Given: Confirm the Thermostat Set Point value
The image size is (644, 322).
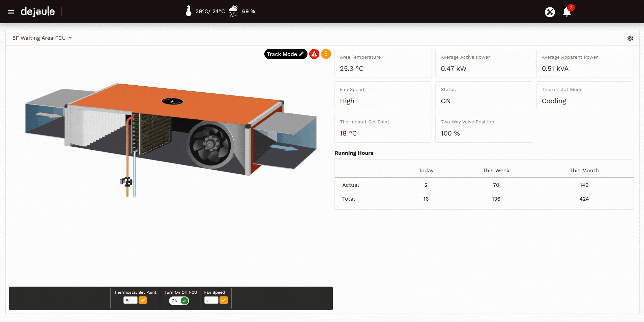Looking at the screenshot, I should pyautogui.click(x=143, y=300).
